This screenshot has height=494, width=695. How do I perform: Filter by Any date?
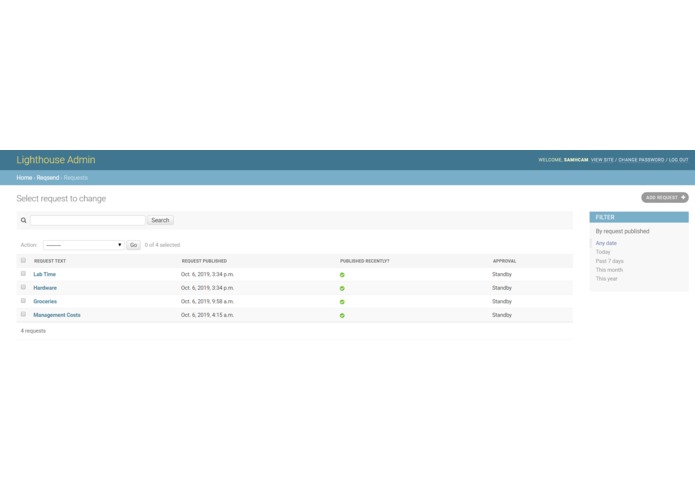click(x=606, y=243)
